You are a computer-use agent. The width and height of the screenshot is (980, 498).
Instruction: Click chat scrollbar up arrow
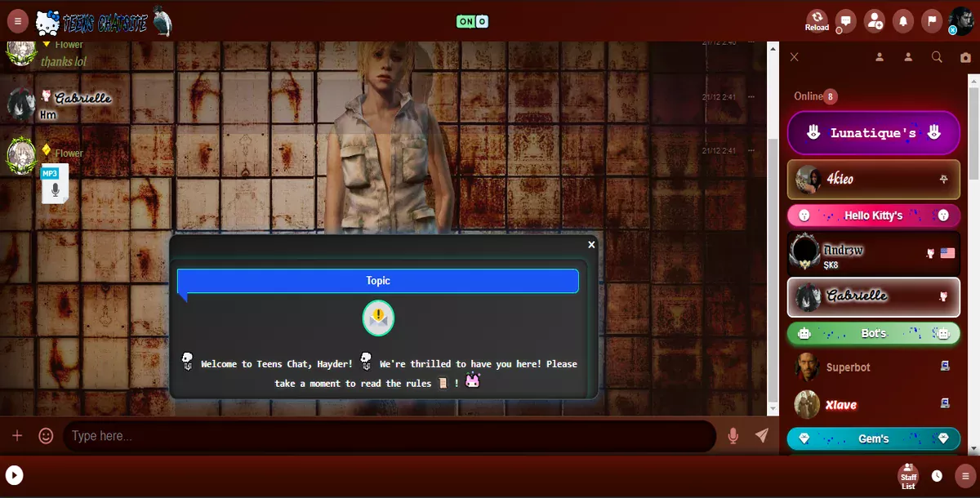click(x=773, y=47)
